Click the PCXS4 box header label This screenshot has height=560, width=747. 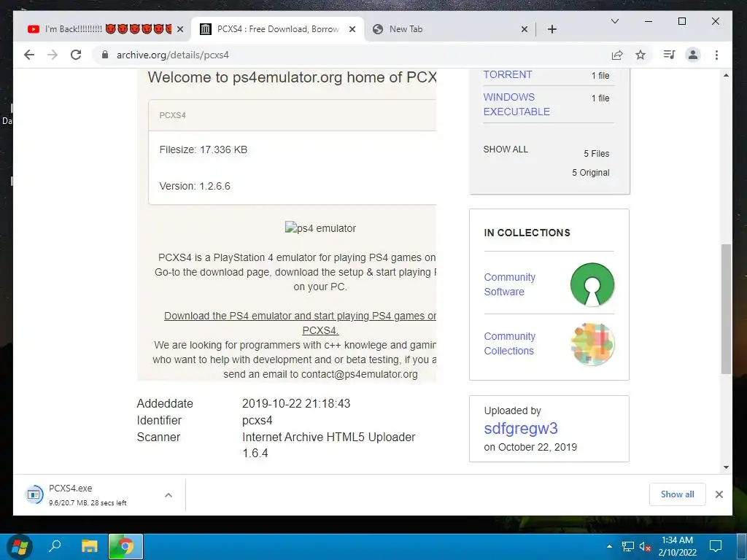[x=172, y=115]
